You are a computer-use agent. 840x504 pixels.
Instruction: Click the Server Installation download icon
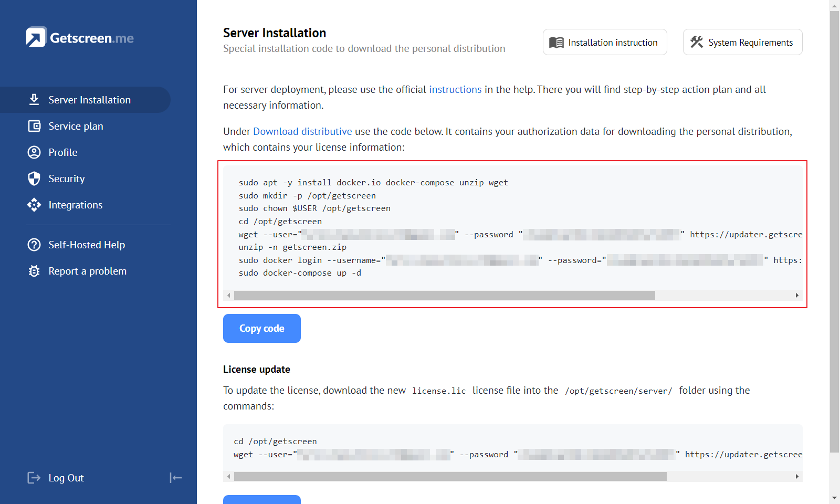pos(34,100)
